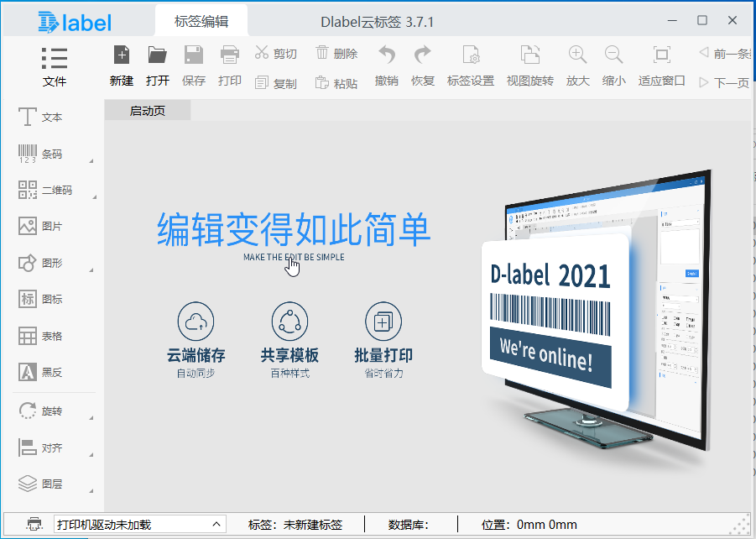Select the 黑反 inverse text tool

(x=40, y=372)
